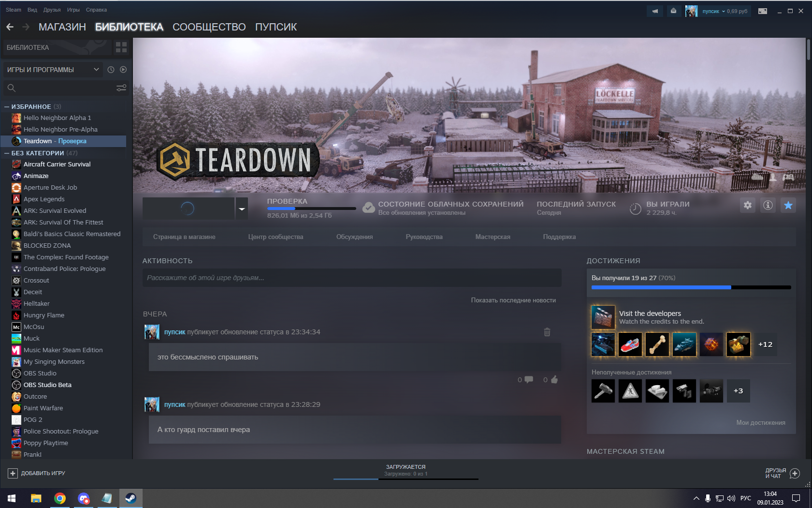The image size is (812, 508).
Task: Select Helltaker in the library list
Action: pos(37,303)
